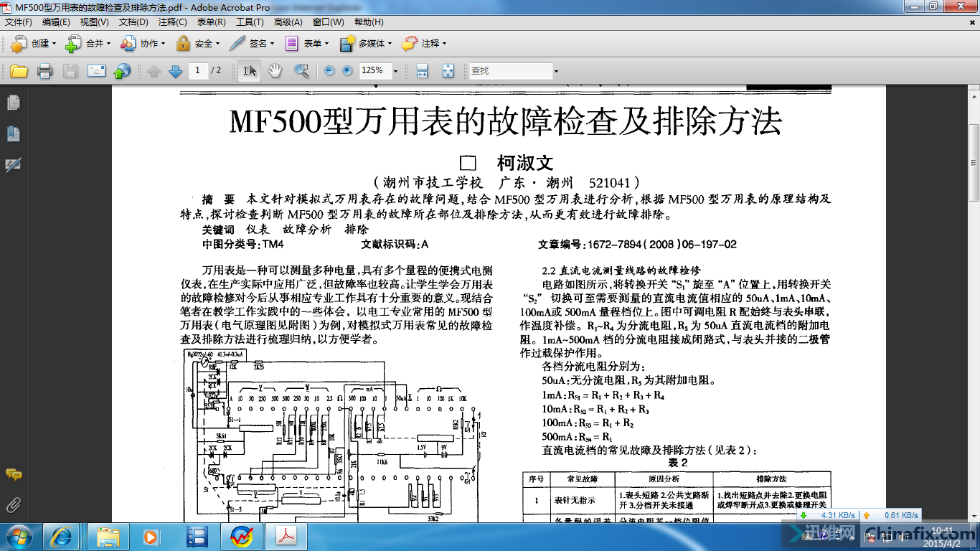Click the page number input field

click(198, 70)
